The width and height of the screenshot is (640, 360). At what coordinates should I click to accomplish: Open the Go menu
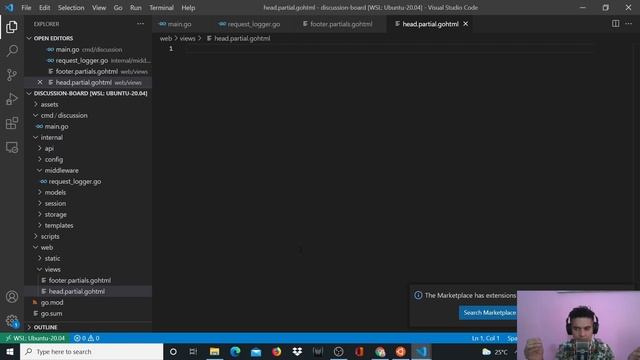tap(118, 8)
